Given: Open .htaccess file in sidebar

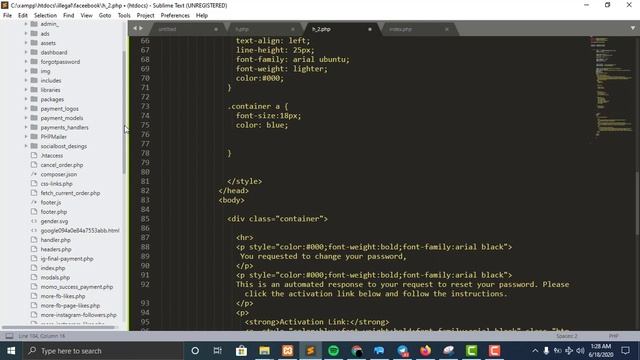Looking at the screenshot, I should click(52, 156).
